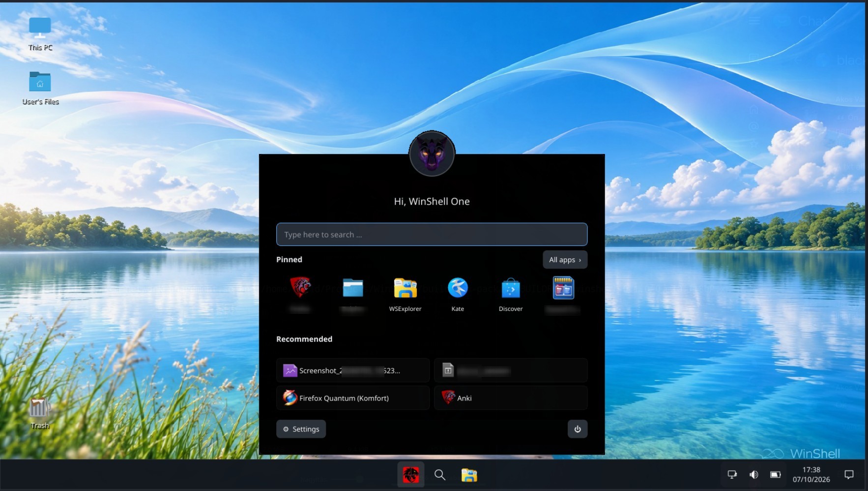The image size is (868, 491).
Task: Click the panther user avatar
Action: [432, 153]
